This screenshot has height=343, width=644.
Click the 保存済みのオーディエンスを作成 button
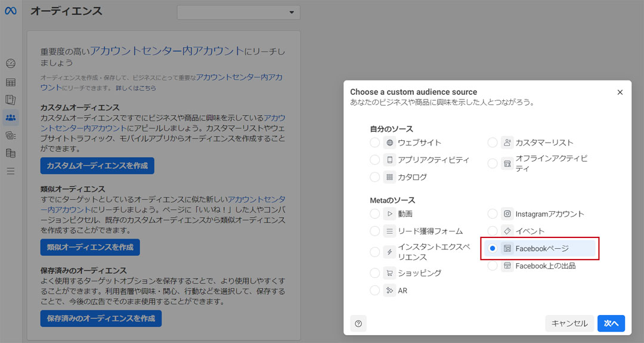click(101, 319)
